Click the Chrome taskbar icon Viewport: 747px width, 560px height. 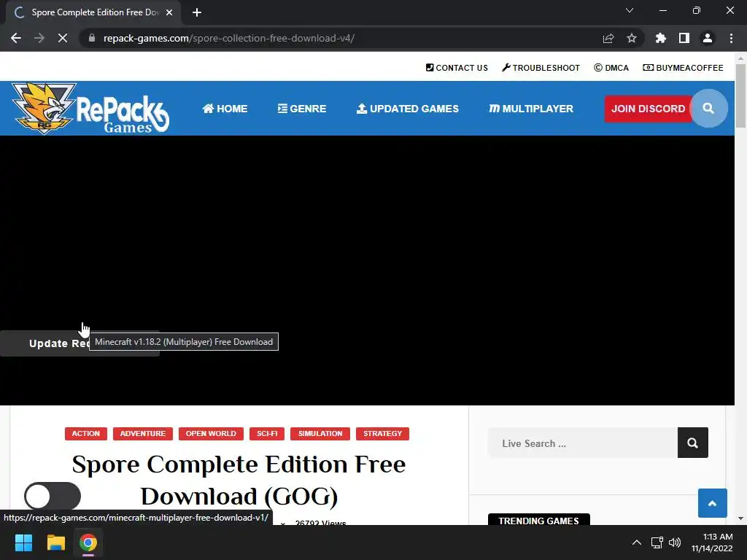coord(88,542)
